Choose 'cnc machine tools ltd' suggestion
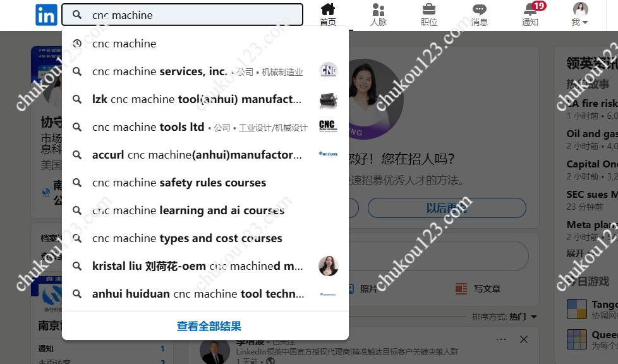This screenshot has width=618, height=364. click(148, 127)
